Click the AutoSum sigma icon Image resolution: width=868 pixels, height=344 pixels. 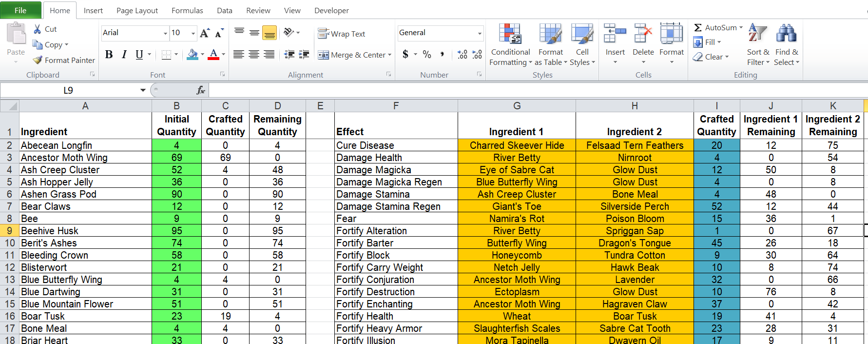[x=698, y=28]
